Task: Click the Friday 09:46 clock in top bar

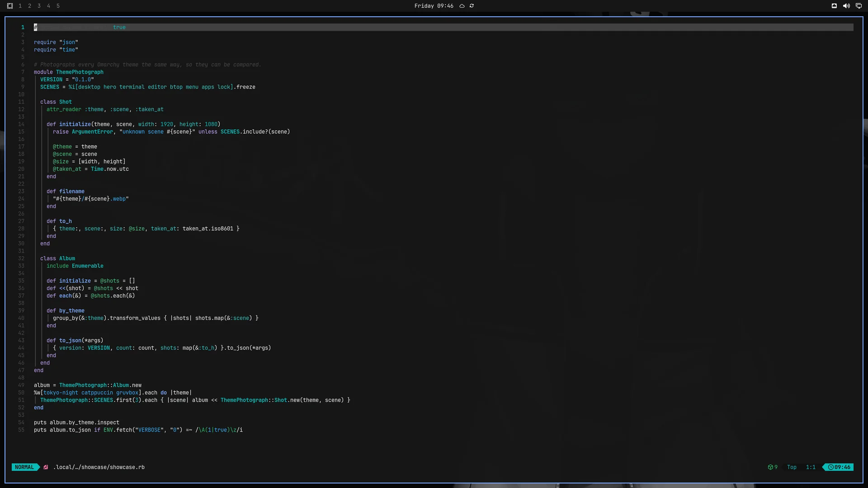Action: coord(434,6)
